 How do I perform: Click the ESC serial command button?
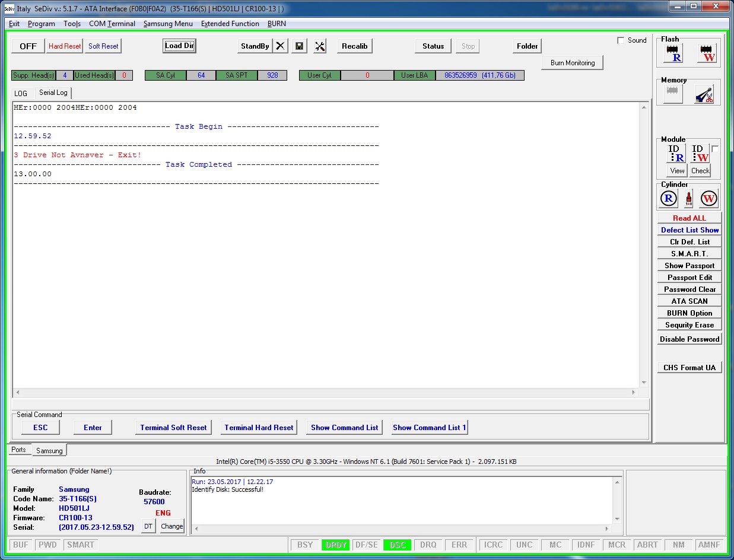click(x=40, y=428)
